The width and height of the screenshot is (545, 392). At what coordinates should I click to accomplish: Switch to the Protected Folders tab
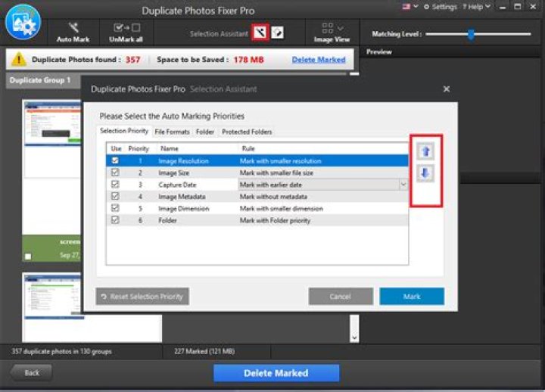click(247, 132)
